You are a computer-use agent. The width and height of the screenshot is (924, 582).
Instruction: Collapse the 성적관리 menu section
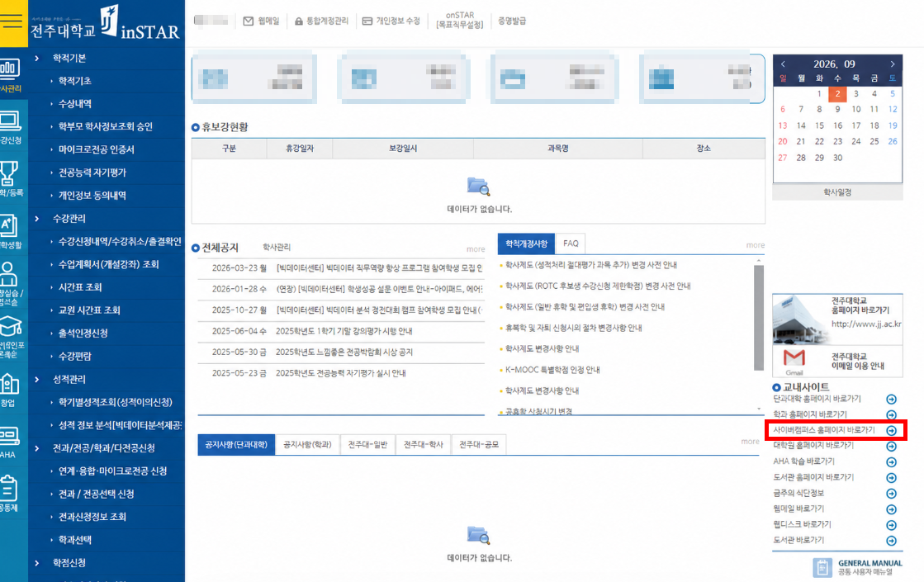tap(37, 380)
